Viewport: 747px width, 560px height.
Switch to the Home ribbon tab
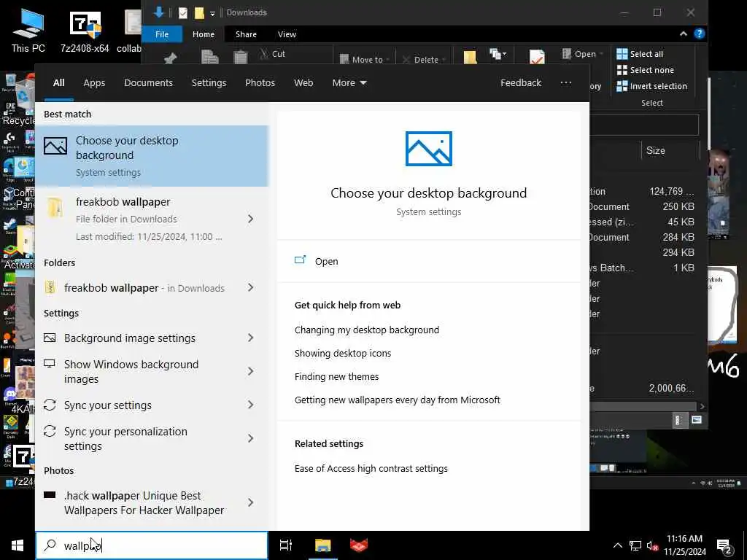point(204,34)
